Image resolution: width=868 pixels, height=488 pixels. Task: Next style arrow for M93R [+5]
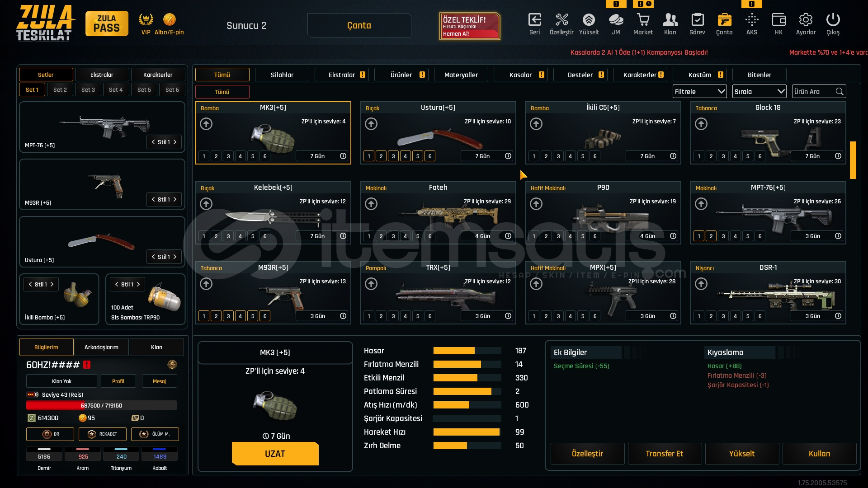click(x=175, y=199)
